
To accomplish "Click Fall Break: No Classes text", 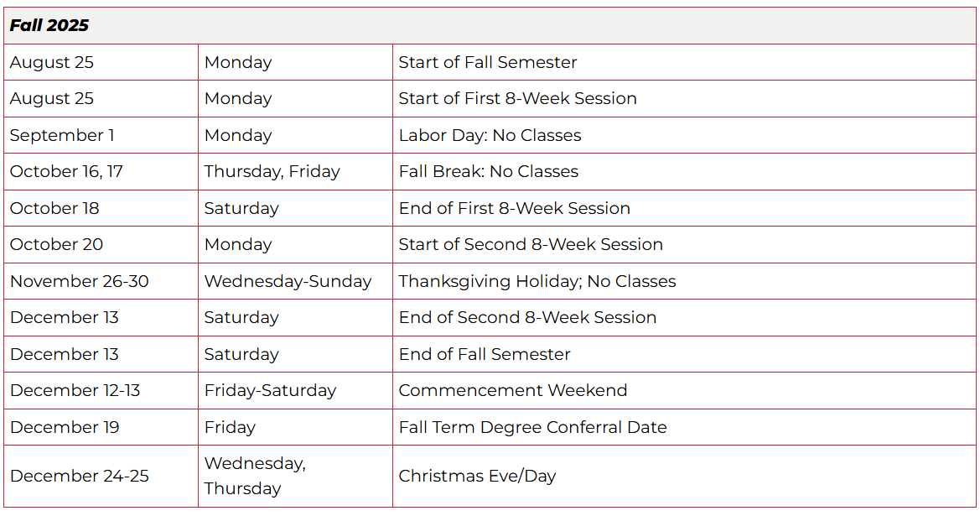I will (489, 171).
